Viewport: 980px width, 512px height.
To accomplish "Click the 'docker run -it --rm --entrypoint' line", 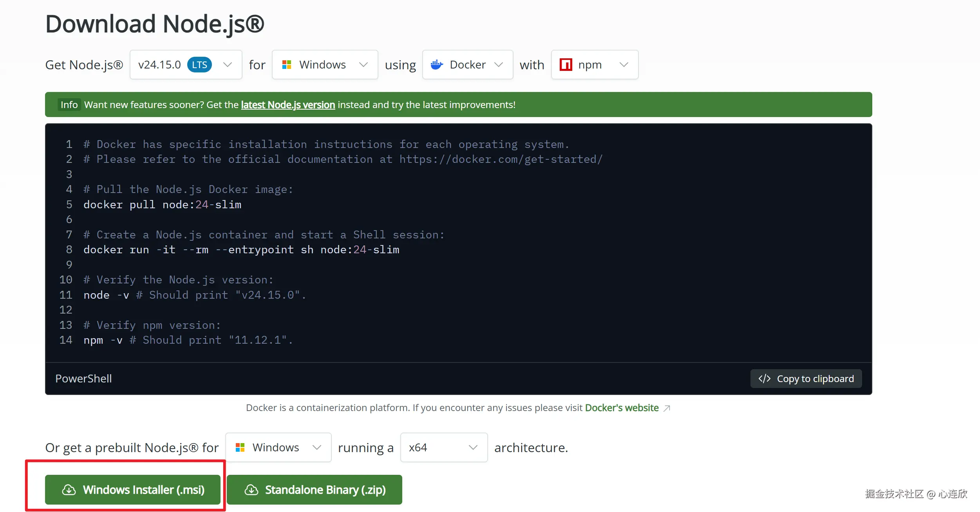I will [x=241, y=250].
